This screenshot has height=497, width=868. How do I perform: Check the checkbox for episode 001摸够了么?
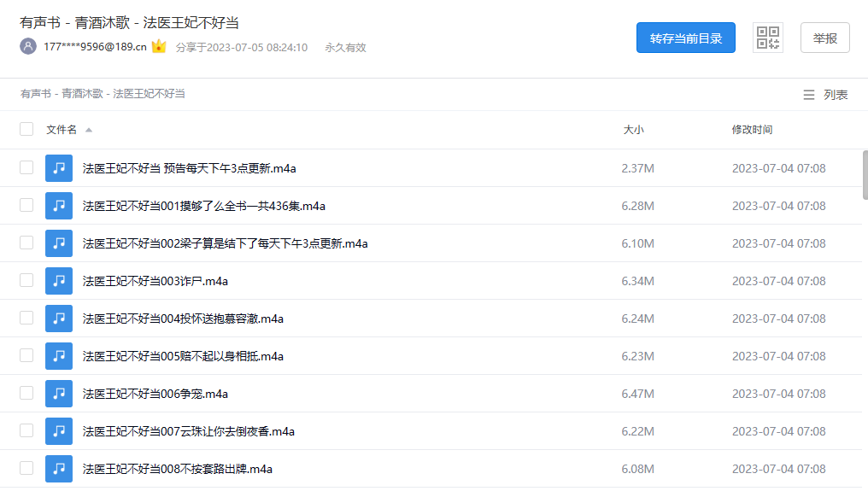[x=26, y=205]
